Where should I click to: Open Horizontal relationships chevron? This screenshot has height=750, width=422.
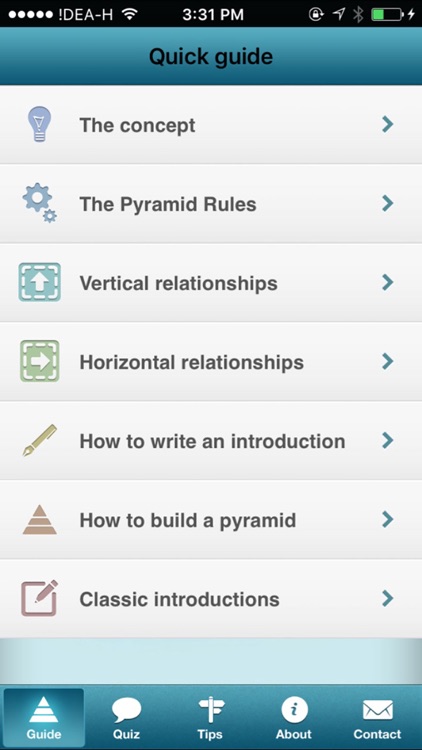tap(388, 361)
